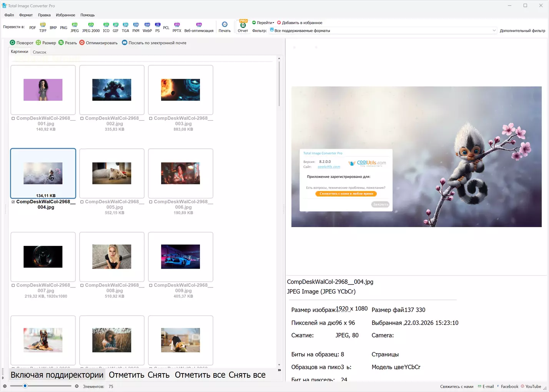The image size is (549, 392).
Task: Click the large lemur preview image
Action: (x=416, y=156)
